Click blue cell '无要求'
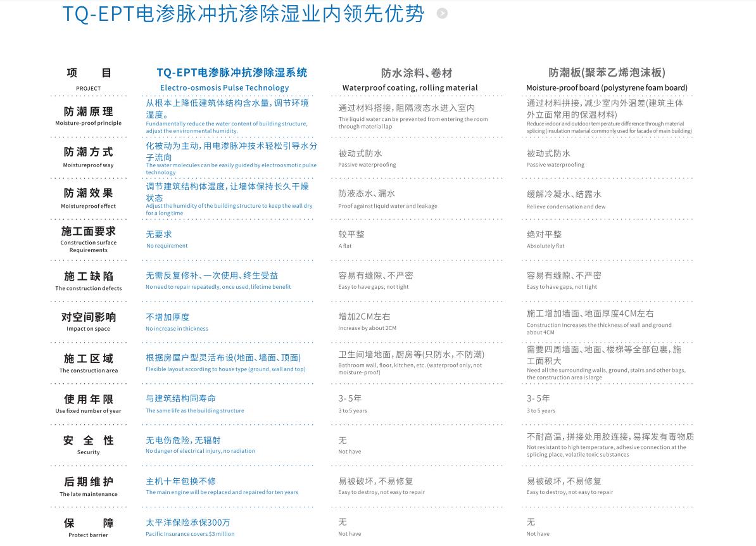The image size is (756, 546). [x=159, y=234]
